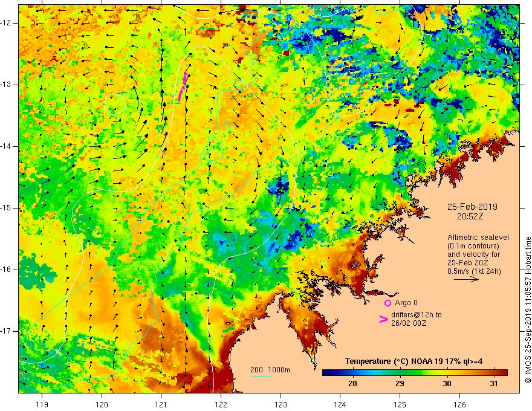This screenshot has height=411, width=532.
Task: Click the magenta Argo circle legend symbol
Action: (388, 303)
